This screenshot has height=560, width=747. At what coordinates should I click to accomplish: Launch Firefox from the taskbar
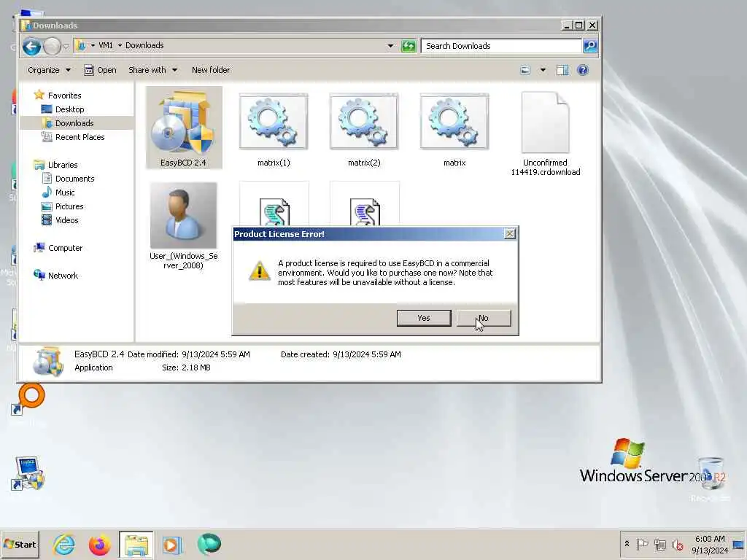tap(99, 545)
